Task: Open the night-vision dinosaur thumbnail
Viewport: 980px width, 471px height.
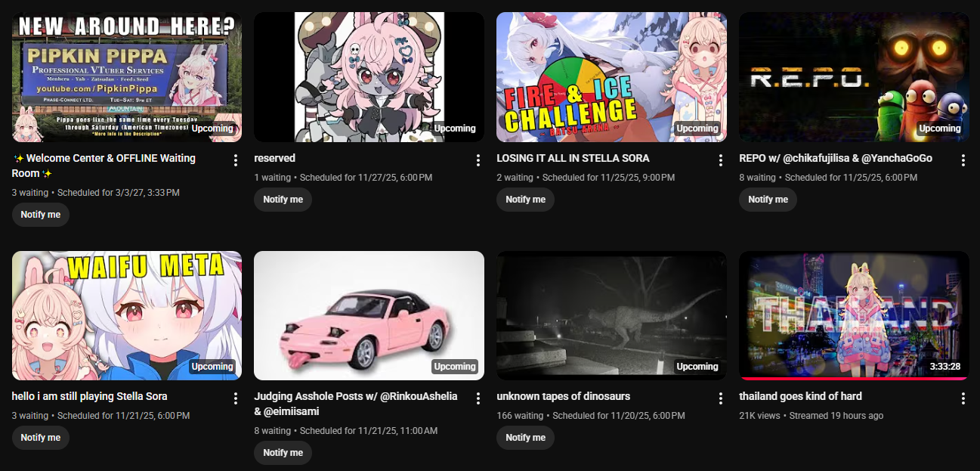Action: [611, 315]
